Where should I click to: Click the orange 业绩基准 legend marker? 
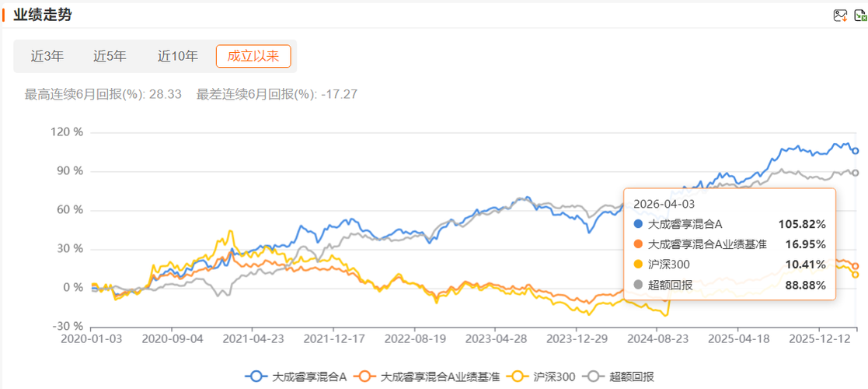[x=363, y=377]
